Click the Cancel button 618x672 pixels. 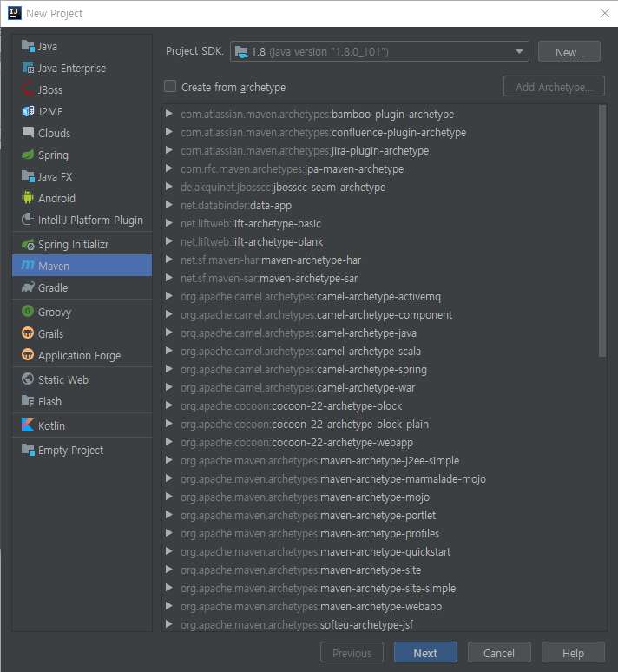point(499,653)
